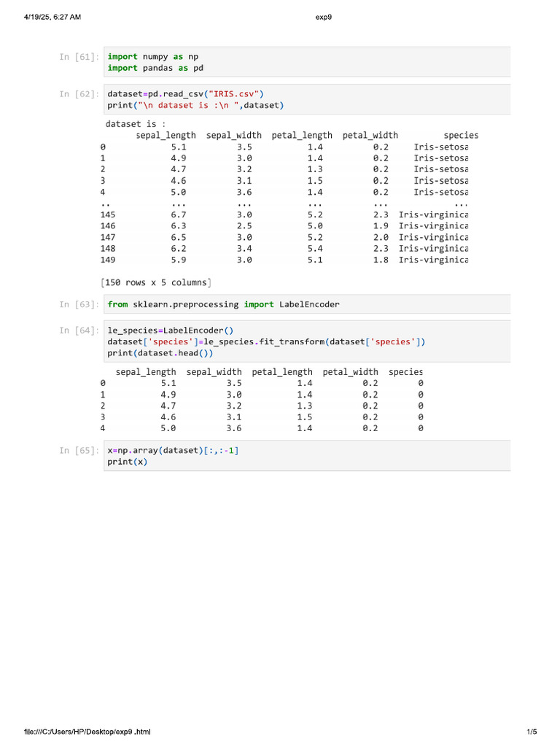
Task: Click the sepal_width value 2.5 in row 146
Action: coord(244,226)
